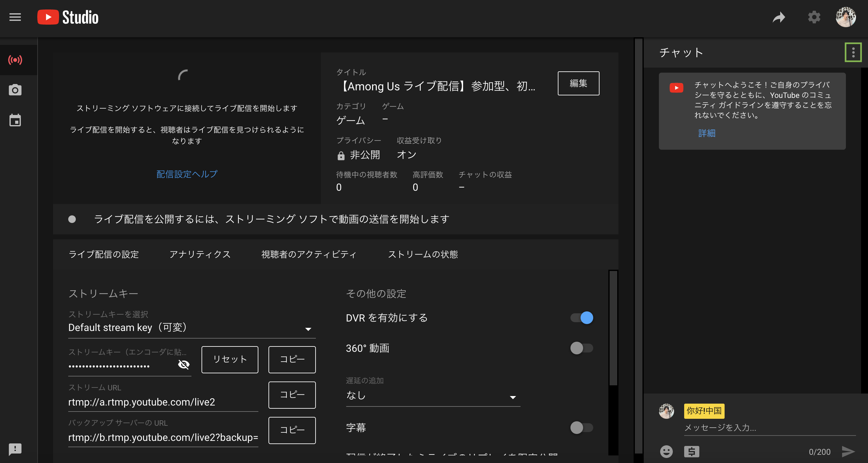Open the 配信設定ヘルプ link
Screen dimensions: 868x463
(187, 174)
